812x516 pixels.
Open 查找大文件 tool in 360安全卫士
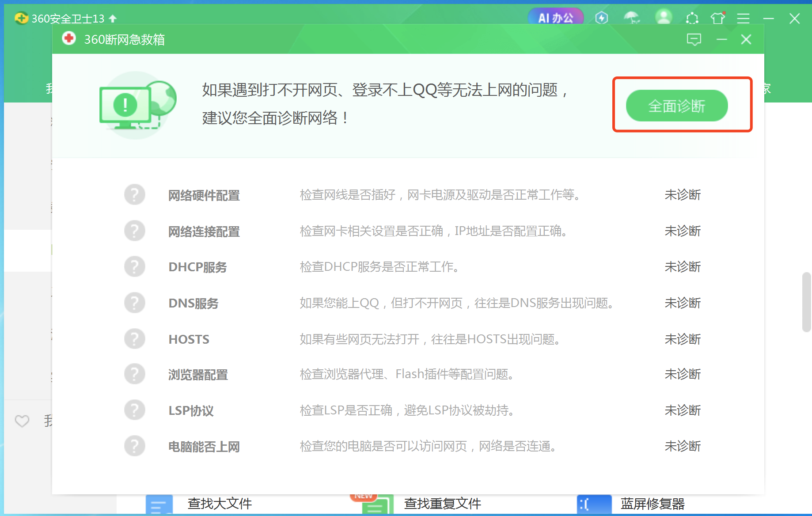tap(220, 504)
